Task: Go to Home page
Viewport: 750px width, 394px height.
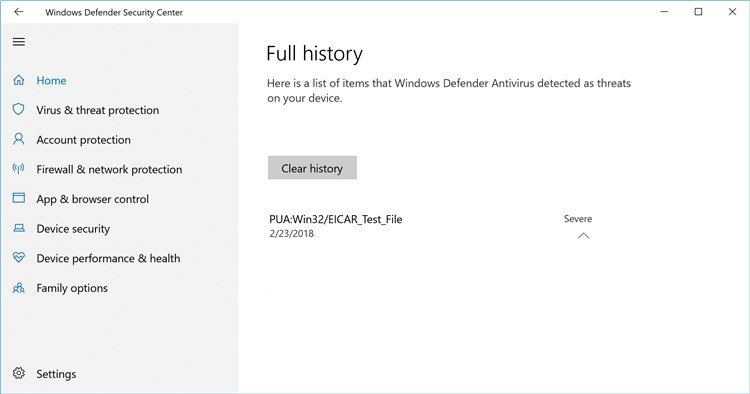Action: pos(51,80)
